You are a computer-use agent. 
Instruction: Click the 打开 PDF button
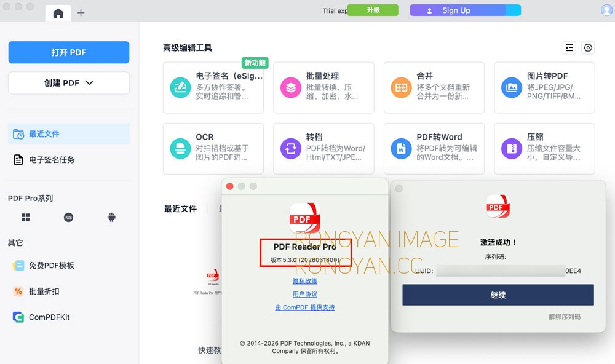(x=69, y=52)
